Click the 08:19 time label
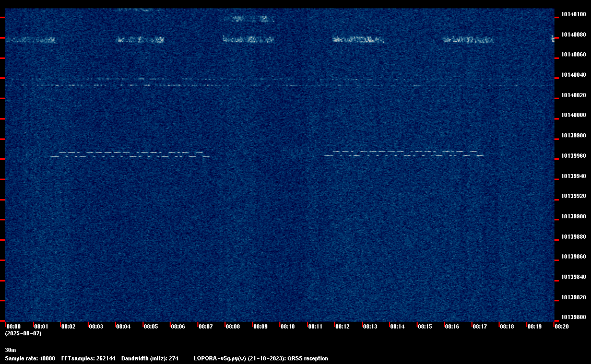Viewport: 591px width, 364px height. (x=535, y=326)
